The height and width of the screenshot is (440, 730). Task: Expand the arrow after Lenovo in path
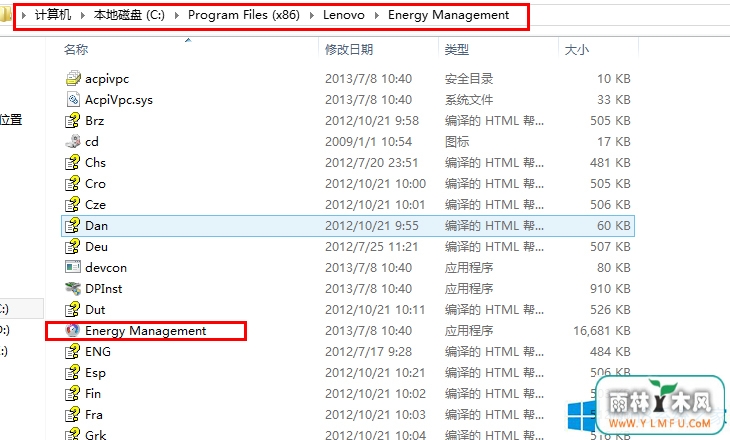[377, 15]
